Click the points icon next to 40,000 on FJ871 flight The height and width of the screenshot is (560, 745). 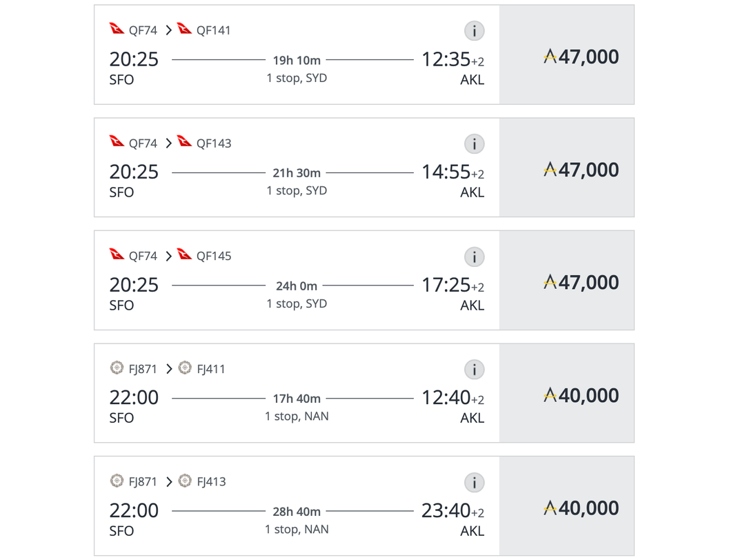click(x=550, y=394)
